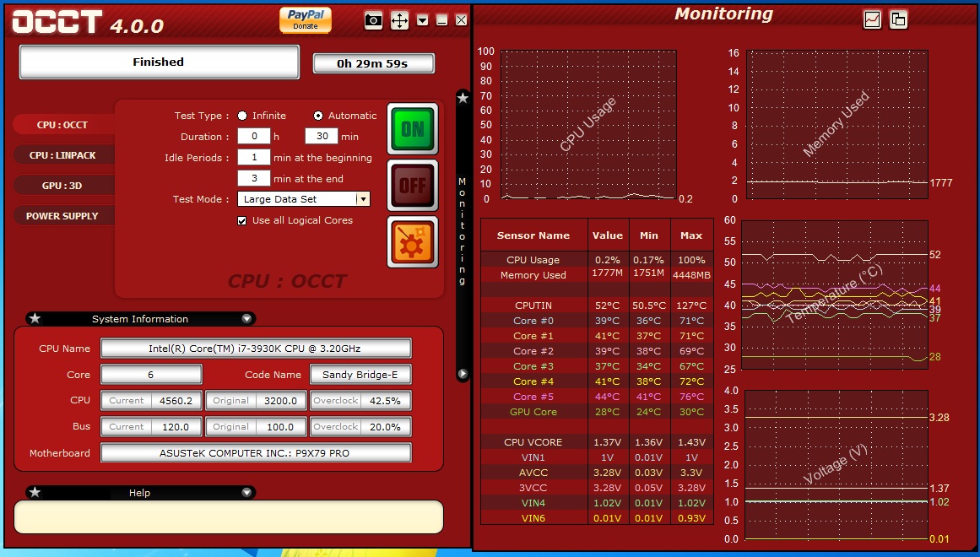Image resolution: width=980 pixels, height=557 pixels.
Task: Click the Memory Used graph
Action: point(837,124)
